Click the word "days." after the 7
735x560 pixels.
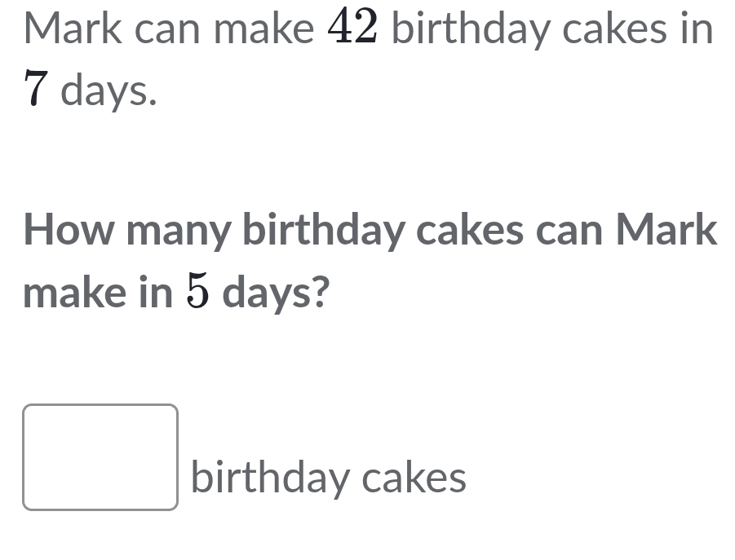point(108,91)
